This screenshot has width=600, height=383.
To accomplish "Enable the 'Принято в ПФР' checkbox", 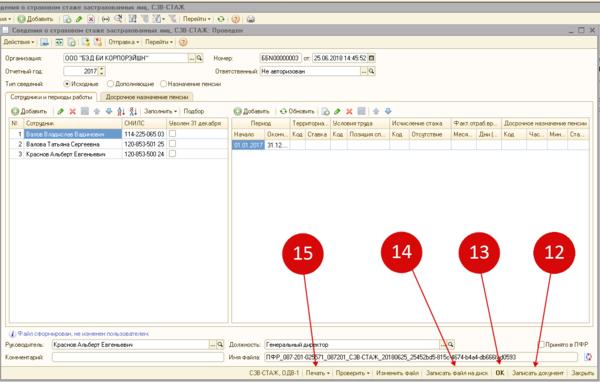I will (541, 345).
